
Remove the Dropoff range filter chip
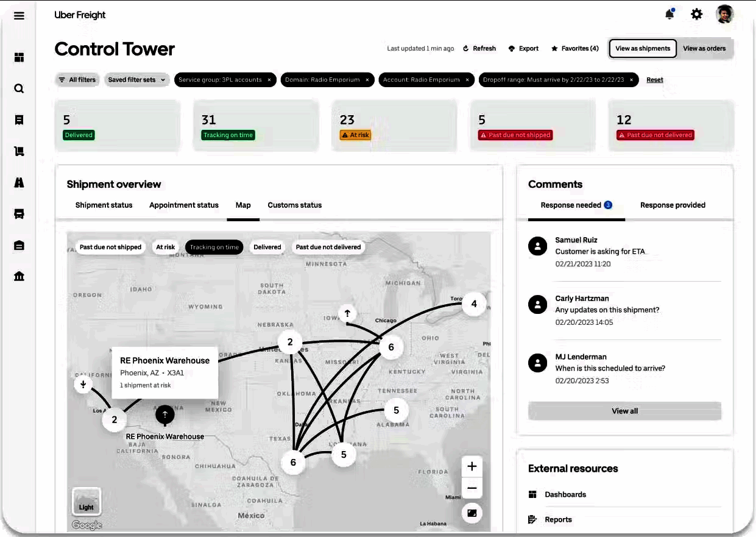(x=632, y=80)
